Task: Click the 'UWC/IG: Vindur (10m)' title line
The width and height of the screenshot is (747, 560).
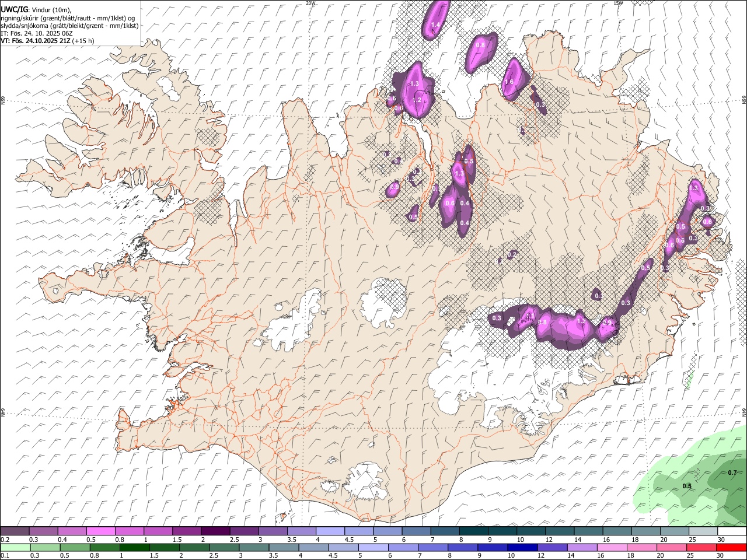Action: 36,9
